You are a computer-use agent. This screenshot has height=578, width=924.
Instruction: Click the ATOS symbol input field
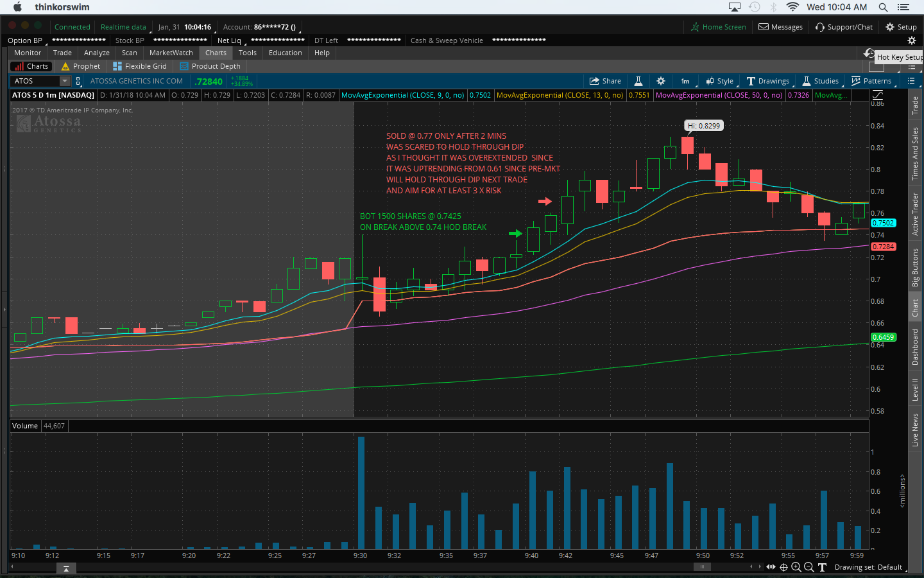point(36,81)
